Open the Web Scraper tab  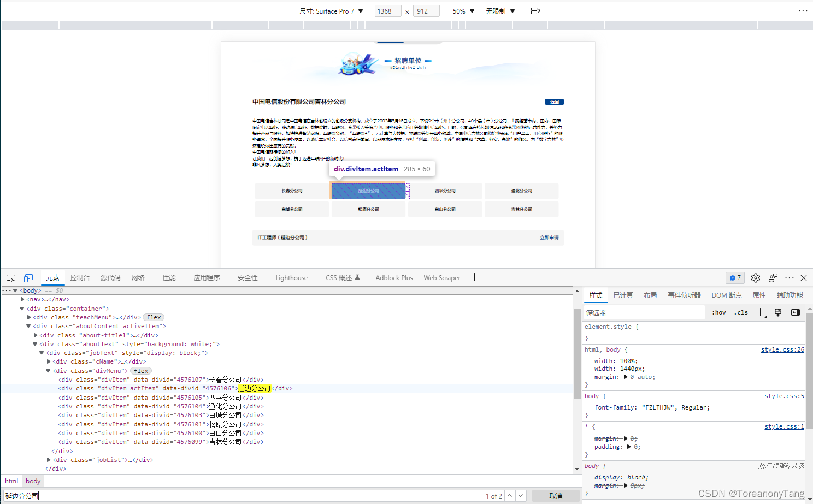click(442, 278)
